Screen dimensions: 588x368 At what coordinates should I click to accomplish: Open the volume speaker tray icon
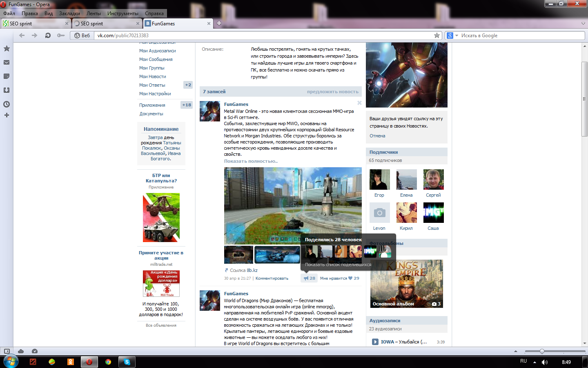[544, 362]
